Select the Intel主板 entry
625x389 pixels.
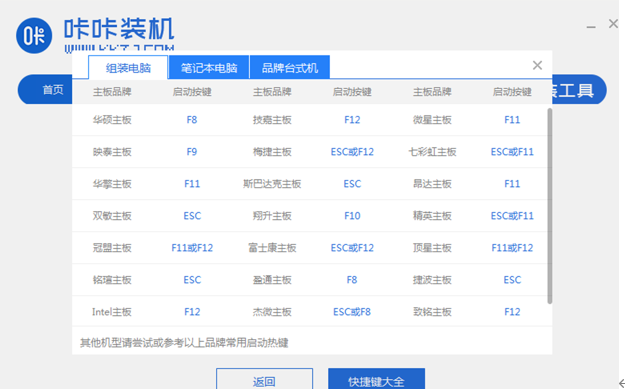coord(112,312)
